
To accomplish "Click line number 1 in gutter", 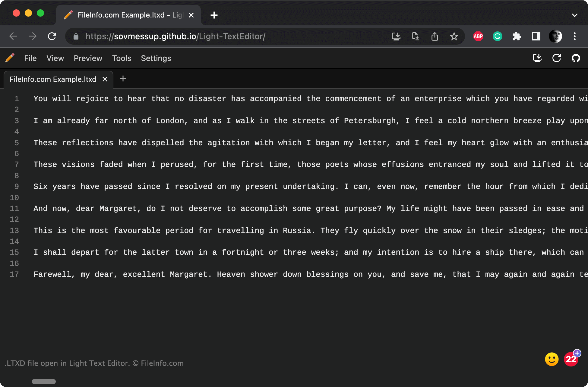I will pyautogui.click(x=17, y=99).
